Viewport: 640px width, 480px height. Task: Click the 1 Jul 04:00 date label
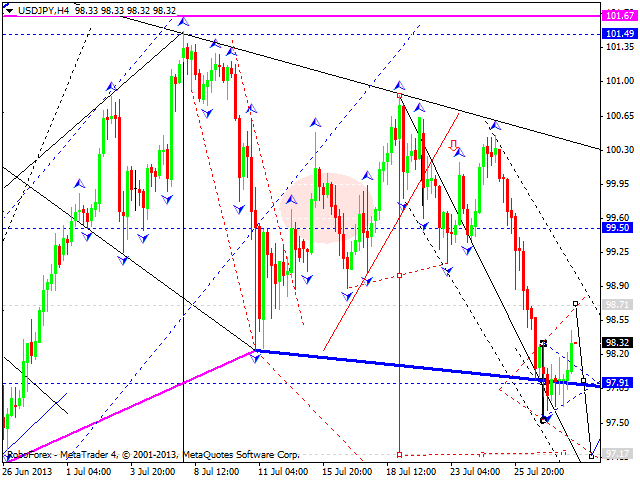click(x=88, y=470)
